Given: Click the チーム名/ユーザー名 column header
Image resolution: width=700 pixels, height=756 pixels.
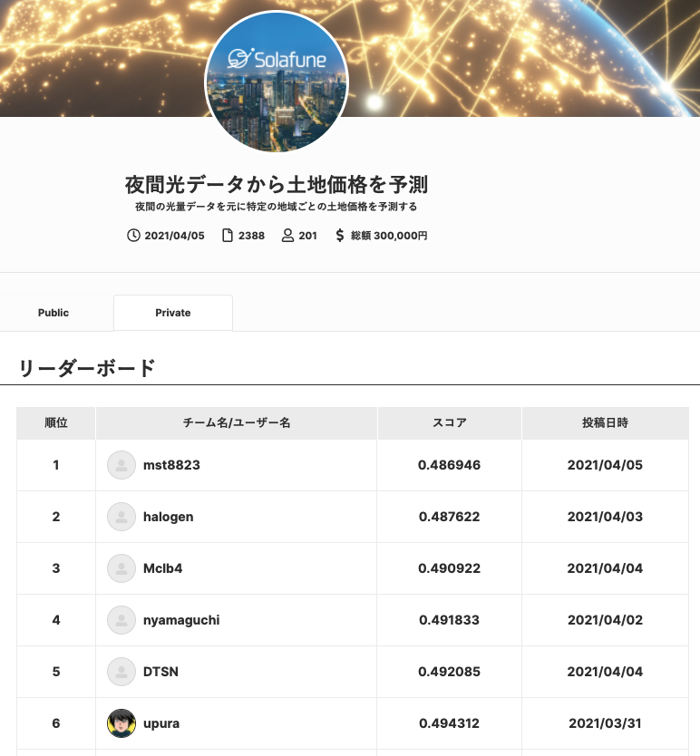Looking at the screenshot, I should 237,422.
